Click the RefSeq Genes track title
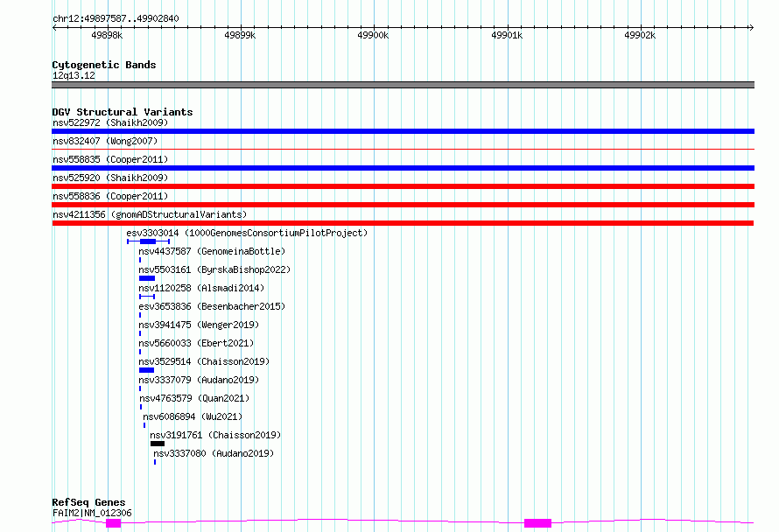The image size is (779, 532). (88, 503)
